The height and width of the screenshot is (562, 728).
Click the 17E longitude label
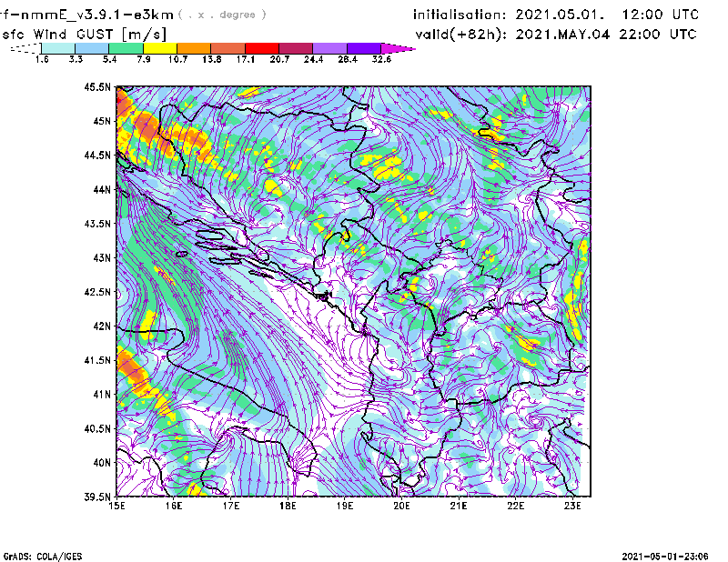[x=231, y=506]
